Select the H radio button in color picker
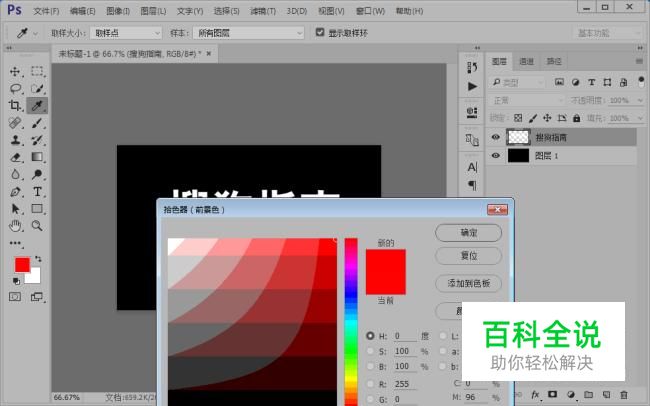650x406 pixels. 370,335
